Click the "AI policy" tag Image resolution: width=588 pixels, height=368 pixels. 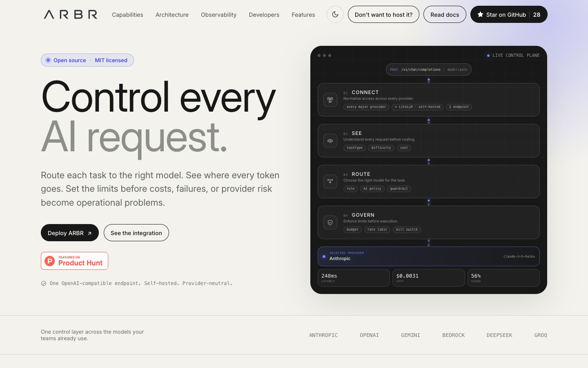tap(372, 189)
